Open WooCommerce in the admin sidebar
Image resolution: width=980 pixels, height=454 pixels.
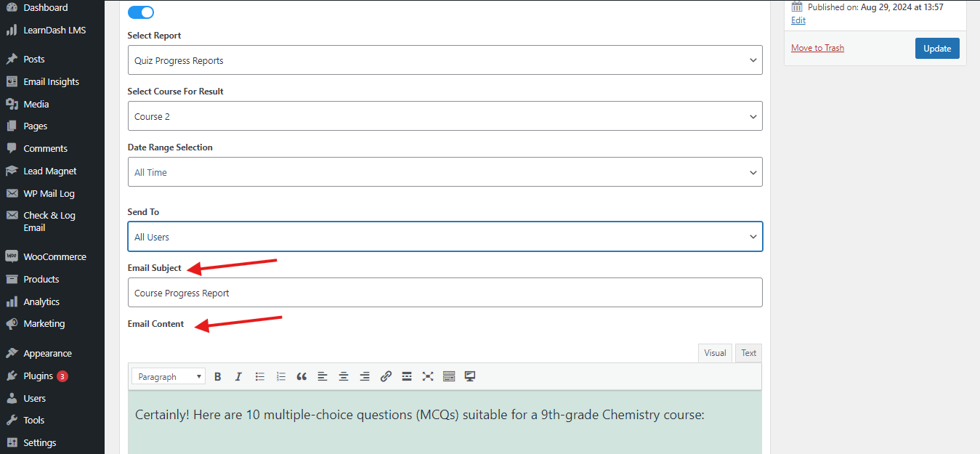[x=54, y=257]
